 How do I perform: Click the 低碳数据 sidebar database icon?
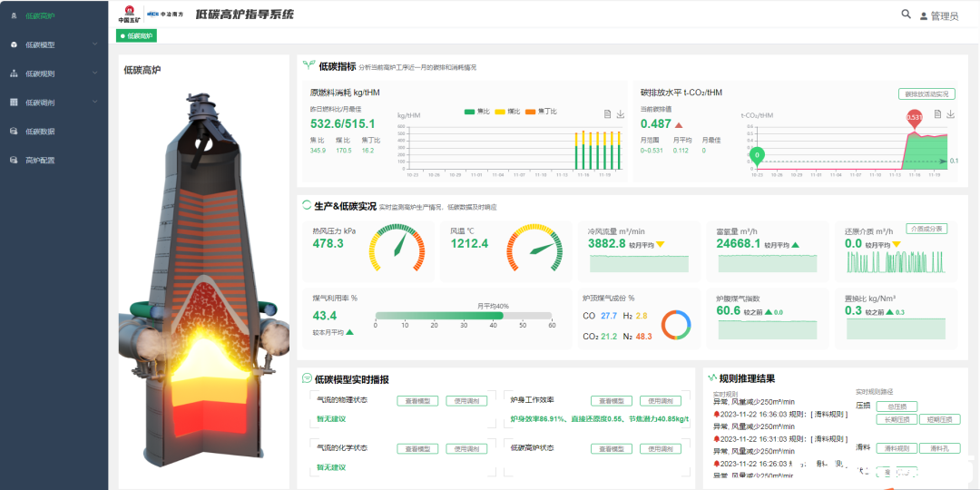pos(15,131)
